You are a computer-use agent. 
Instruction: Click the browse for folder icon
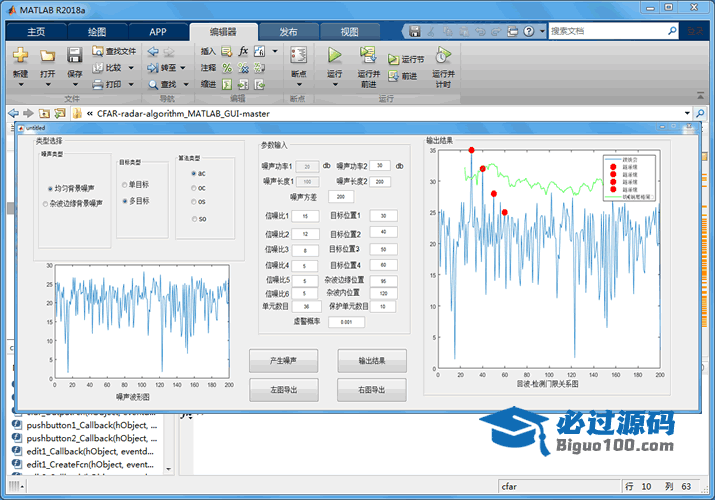[59, 113]
